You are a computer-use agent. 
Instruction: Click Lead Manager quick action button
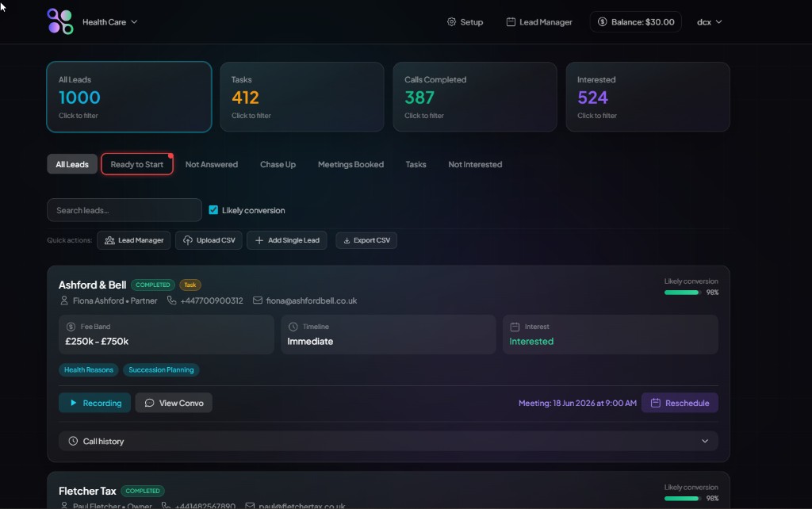click(133, 240)
